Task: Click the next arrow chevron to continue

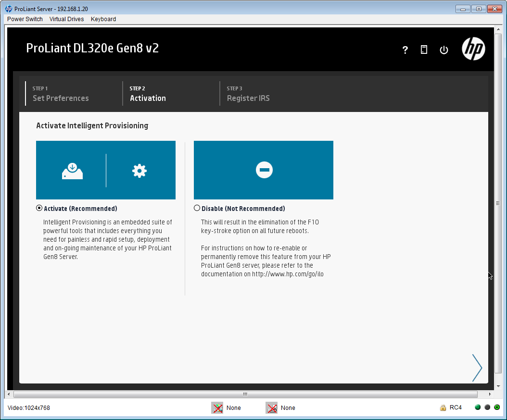Action: [477, 368]
